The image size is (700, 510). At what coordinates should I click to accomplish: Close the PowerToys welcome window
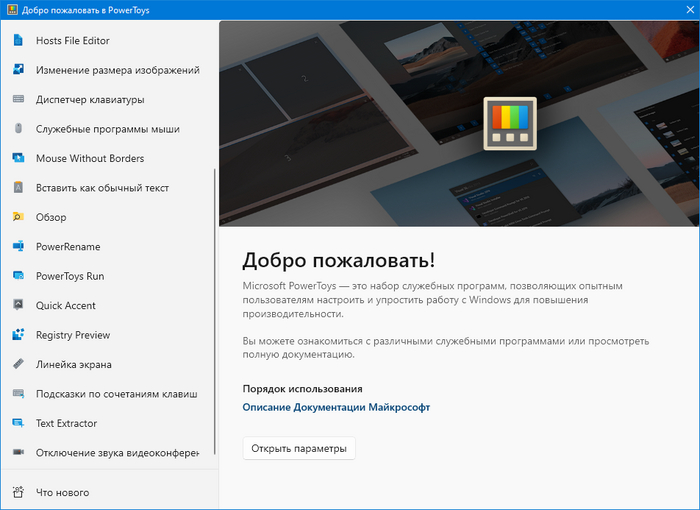(690, 10)
